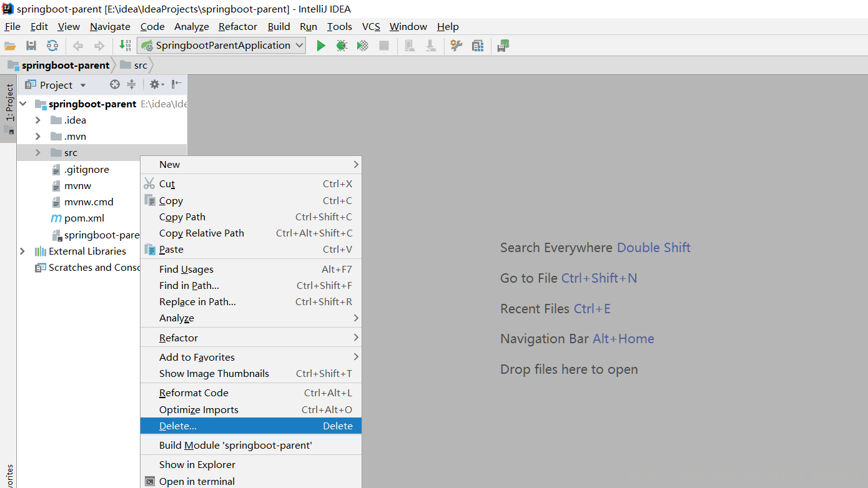Screen dimensions: 868x488
Task: Click pom.xml Maven m icon
Action: tap(56, 218)
